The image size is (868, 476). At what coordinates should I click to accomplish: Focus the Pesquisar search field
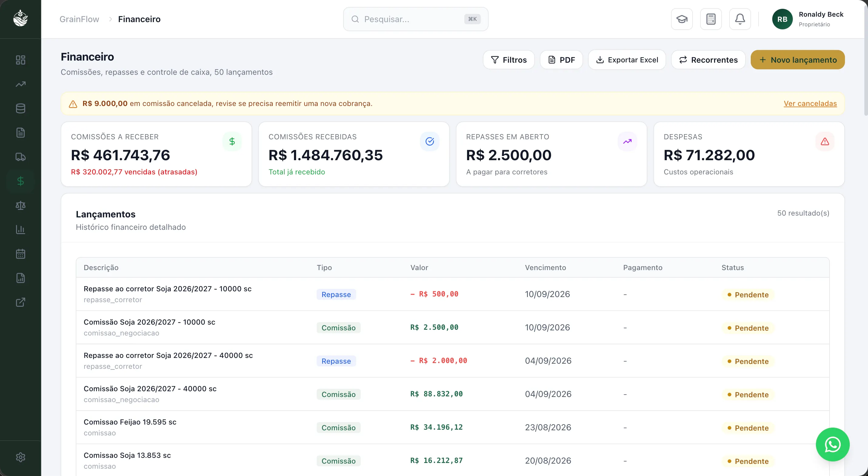(416, 19)
